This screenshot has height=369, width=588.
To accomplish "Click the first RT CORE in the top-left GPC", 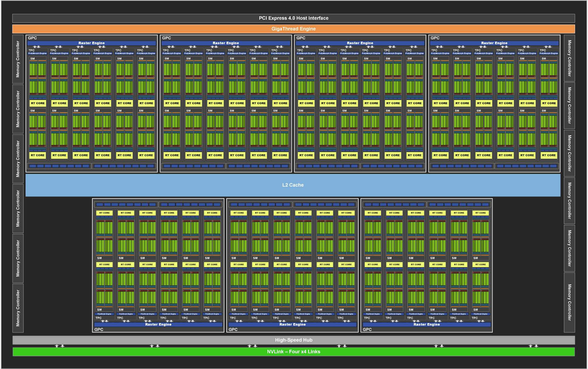I will [38, 103].
